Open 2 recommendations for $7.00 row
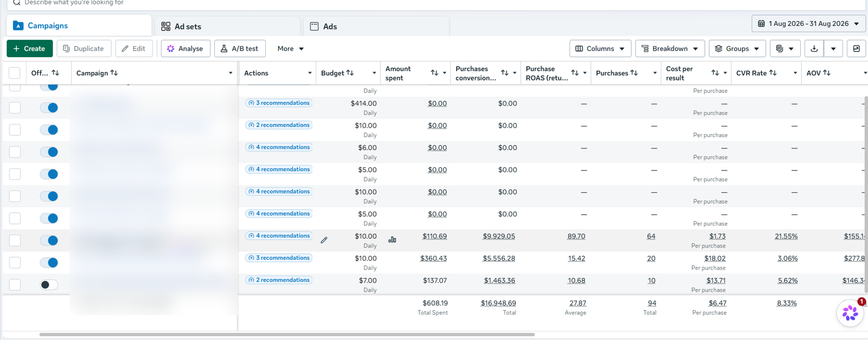868x340 pixels. pyautogui.click(x=279, y=280)
